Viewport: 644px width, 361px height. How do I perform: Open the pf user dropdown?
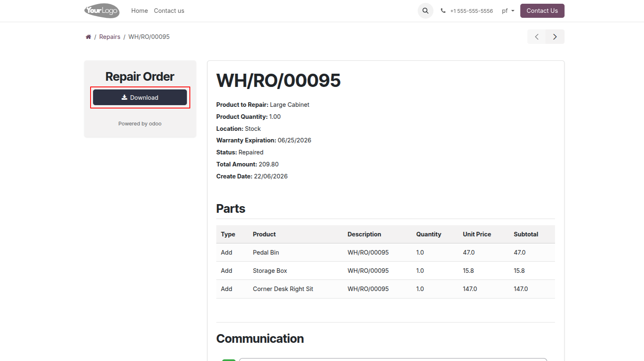(508, 11)
